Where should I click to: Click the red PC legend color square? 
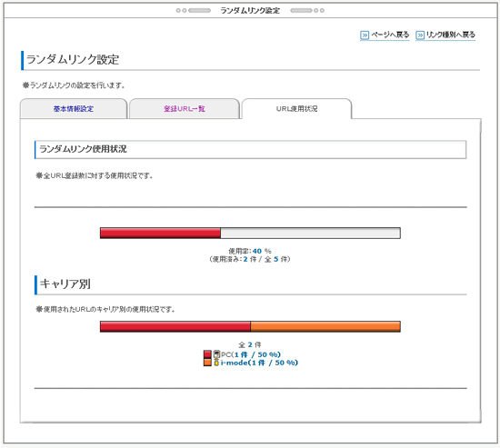tap(207, 354)
